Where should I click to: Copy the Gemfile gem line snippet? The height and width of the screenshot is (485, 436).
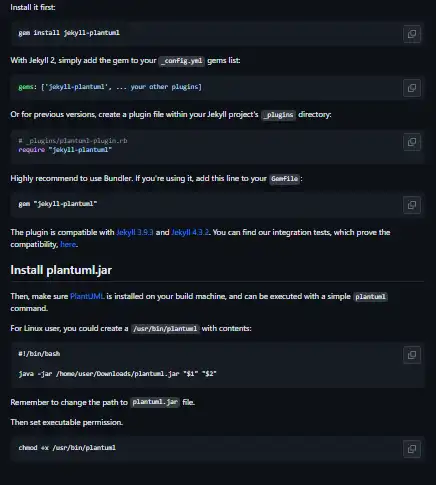coord(412,205)
